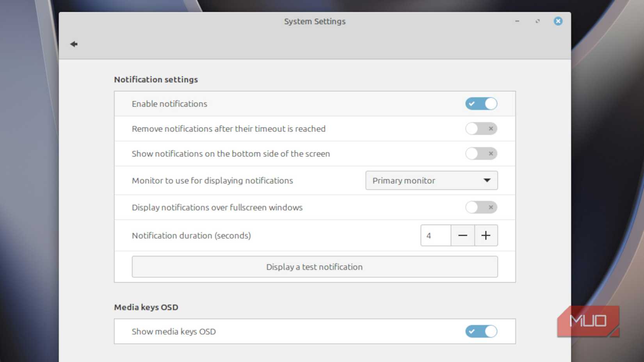The width and height of the screenshot is (644, 362).
Task: Click the Notification duration (seconds) label
Action: (191, 236)
